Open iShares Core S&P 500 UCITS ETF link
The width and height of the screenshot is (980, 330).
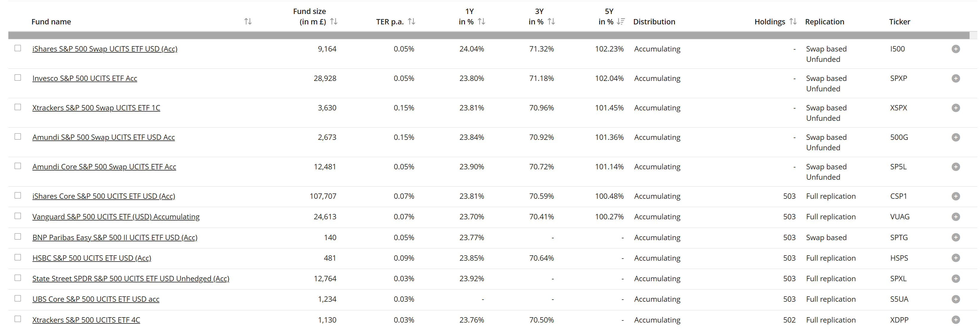pos(103,196)
